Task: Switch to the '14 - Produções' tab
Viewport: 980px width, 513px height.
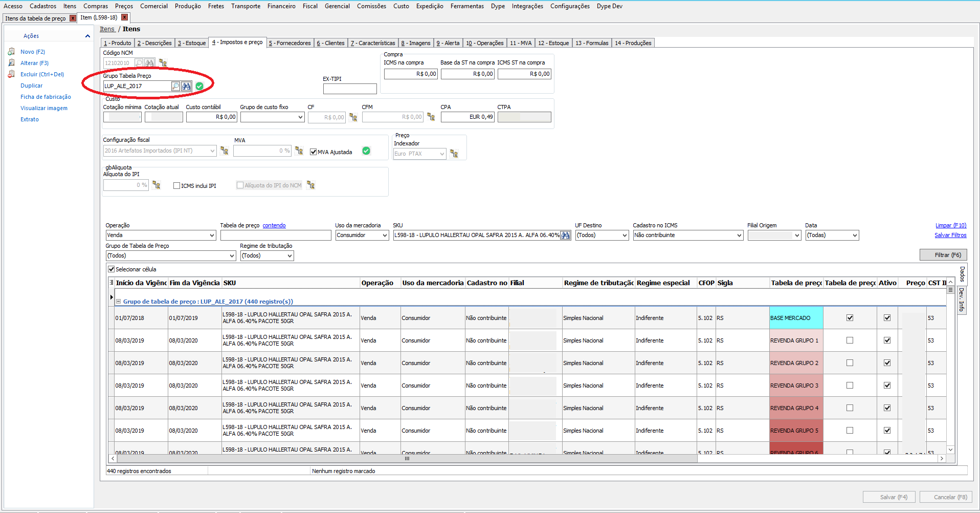Action: [x=633, y=43]
